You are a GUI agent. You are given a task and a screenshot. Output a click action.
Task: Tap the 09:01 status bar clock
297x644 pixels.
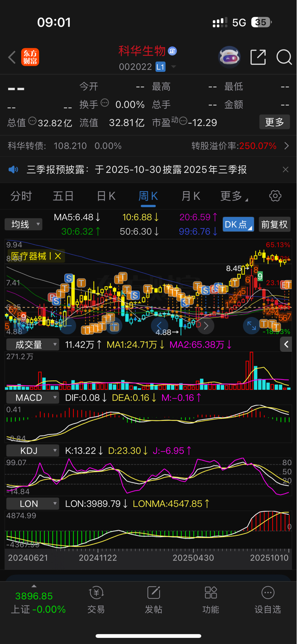tap(54, 22)
